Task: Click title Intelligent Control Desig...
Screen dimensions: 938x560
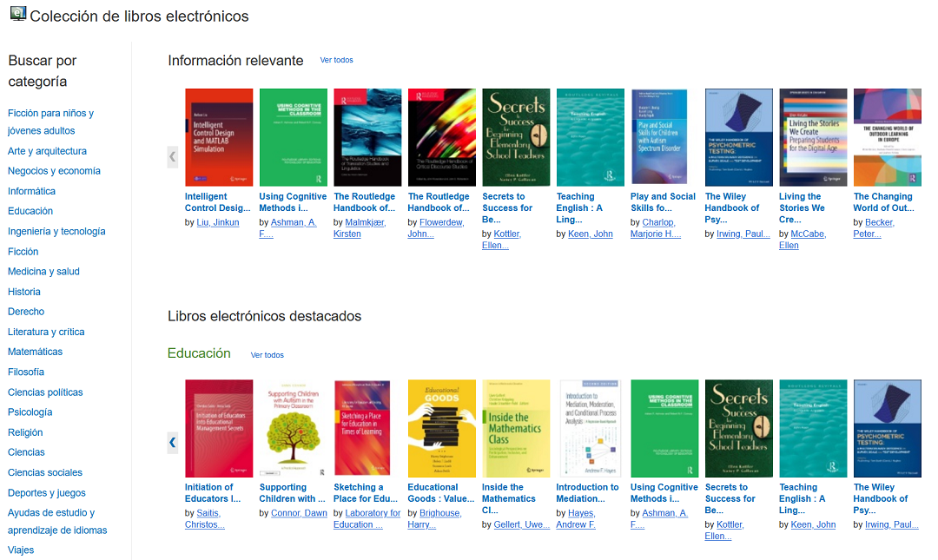Action: pyautogui.click(x=217, y=202)
